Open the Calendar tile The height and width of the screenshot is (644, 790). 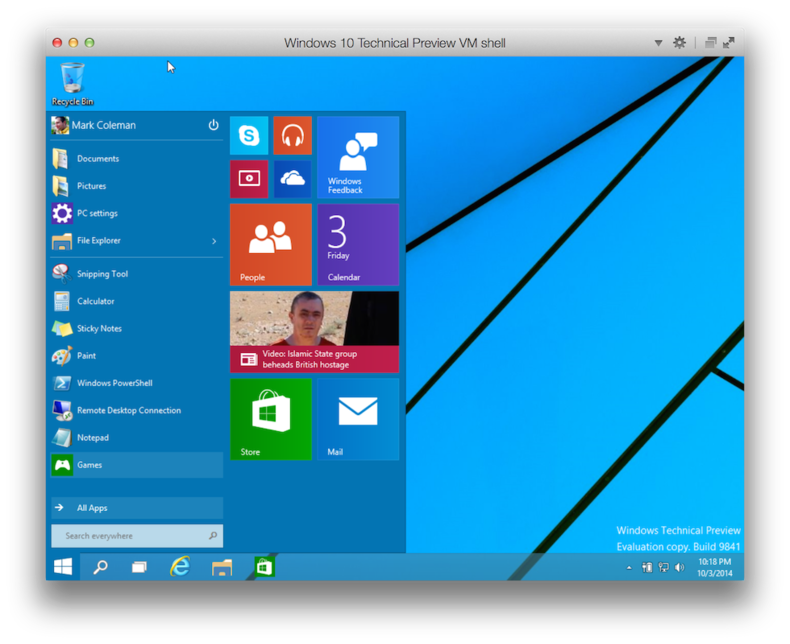click(x=358, y=244)
